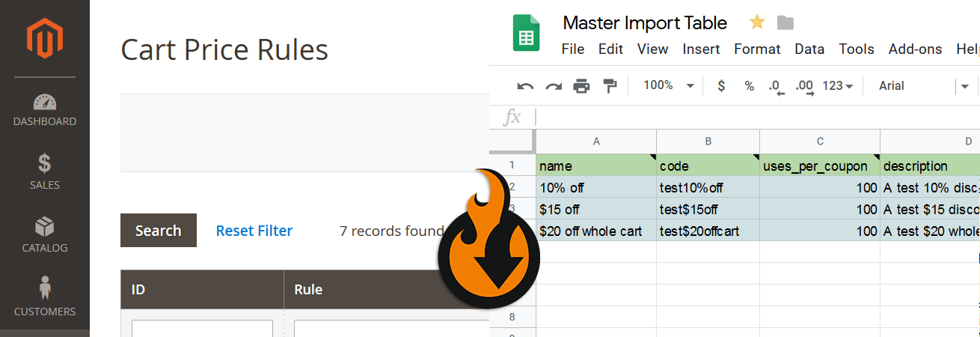Redo the last action in Sheets
Image resolution: width=980 pixels, height=337 pixels.
[x=554, y=86]
